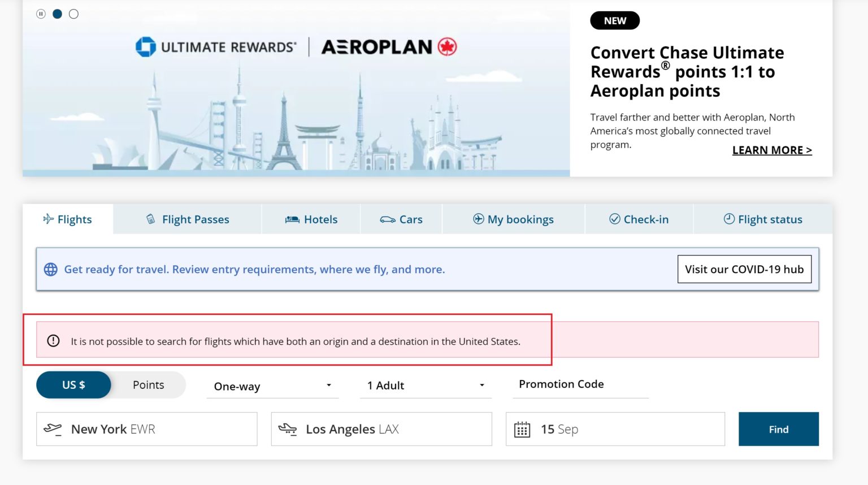Screen dimensions: 868x485
Task: Open the One-way trip type dropdown
Action: point(272,386)
